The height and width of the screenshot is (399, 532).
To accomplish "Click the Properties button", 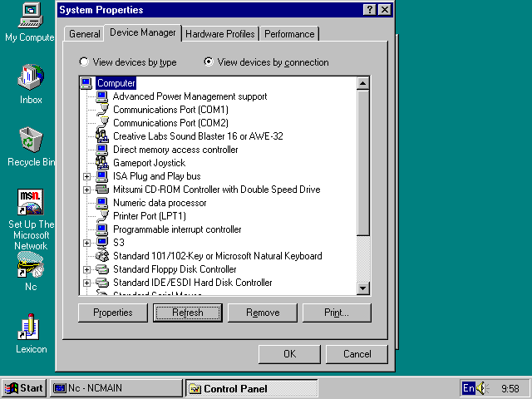I will click(x=113, y=313).
